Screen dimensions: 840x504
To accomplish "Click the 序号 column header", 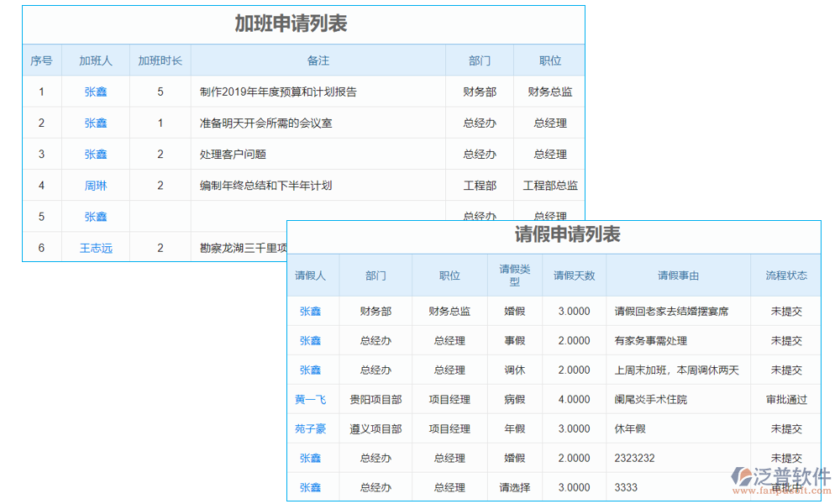I will tap(41, 60).
